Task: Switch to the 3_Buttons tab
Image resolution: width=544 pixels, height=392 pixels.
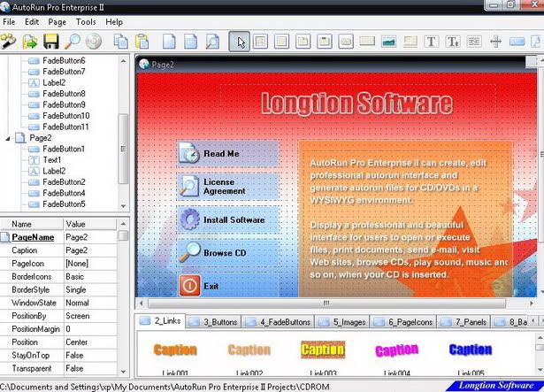Action: coord(214,322)
